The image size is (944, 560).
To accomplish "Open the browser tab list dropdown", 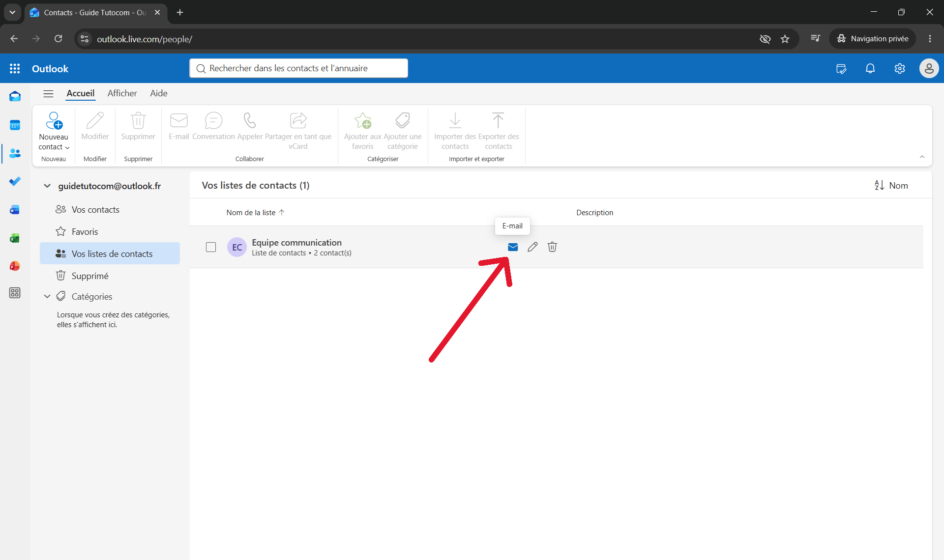I will [12, 12].
